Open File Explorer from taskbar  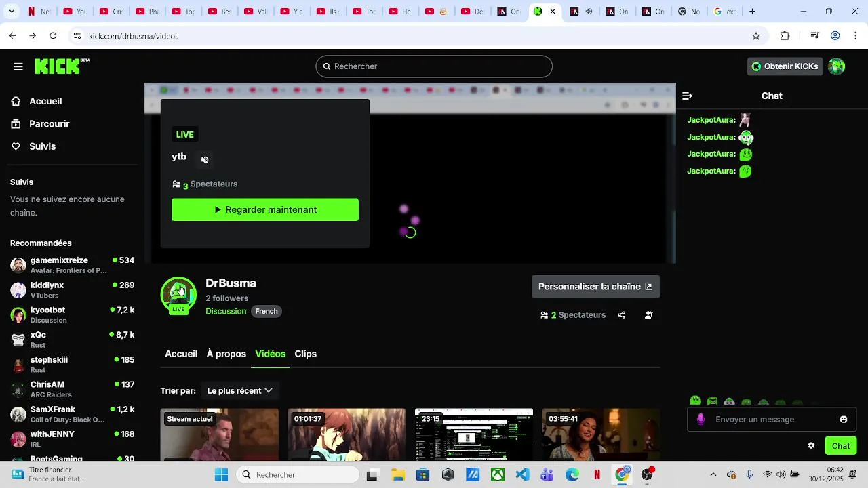tap(397, 475)
